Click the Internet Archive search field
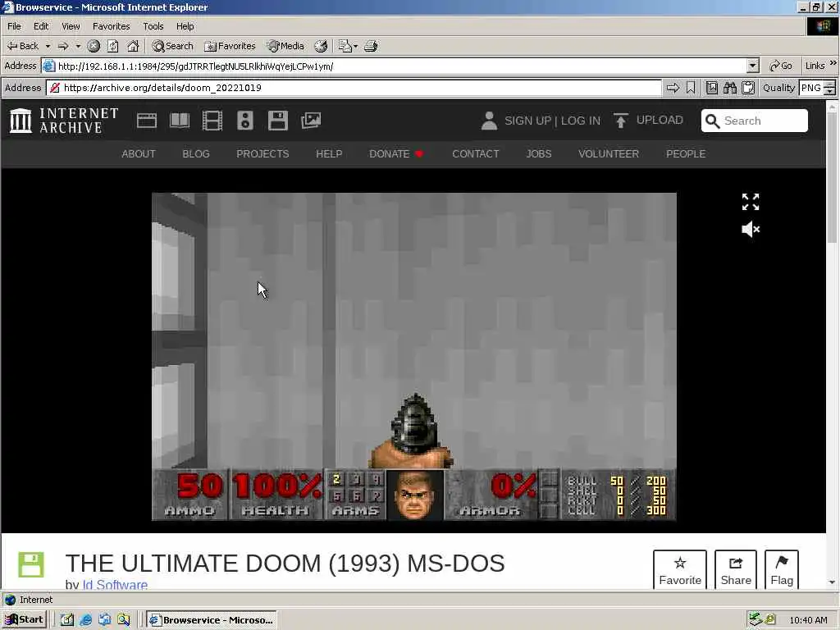 pos(755,121)
